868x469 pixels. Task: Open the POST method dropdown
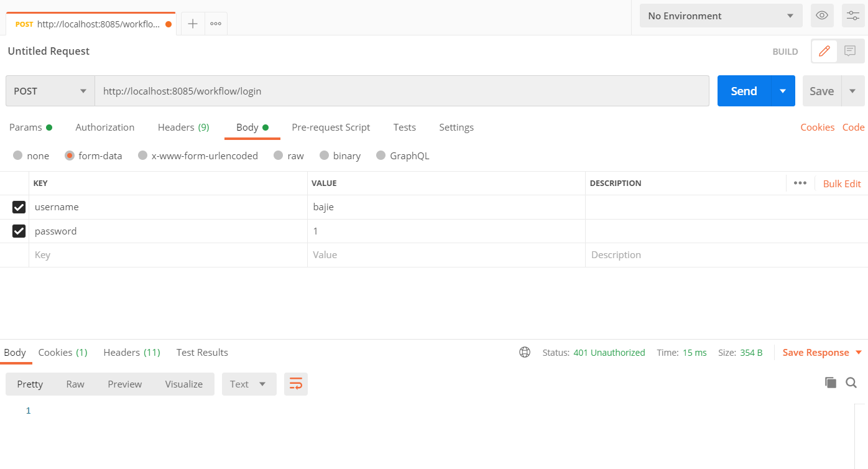click(50, 91)
